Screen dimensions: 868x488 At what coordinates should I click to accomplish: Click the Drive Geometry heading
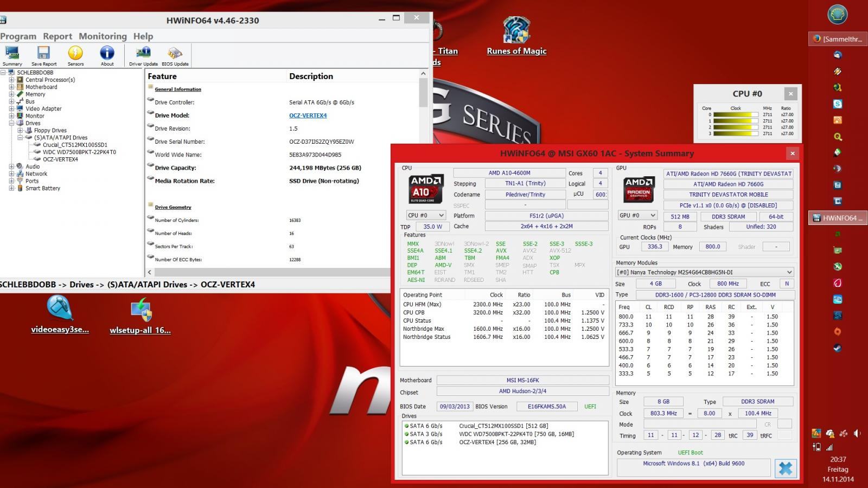(173, 207)
